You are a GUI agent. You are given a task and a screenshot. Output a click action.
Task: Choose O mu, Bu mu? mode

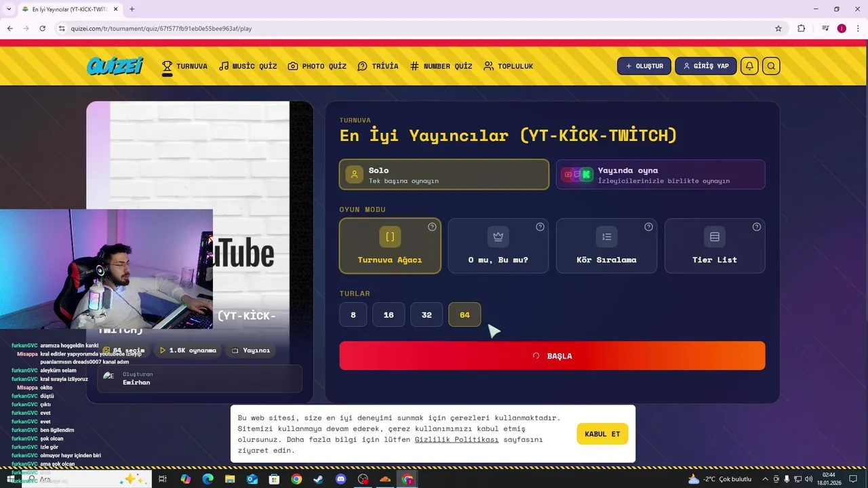click(498, 245)
